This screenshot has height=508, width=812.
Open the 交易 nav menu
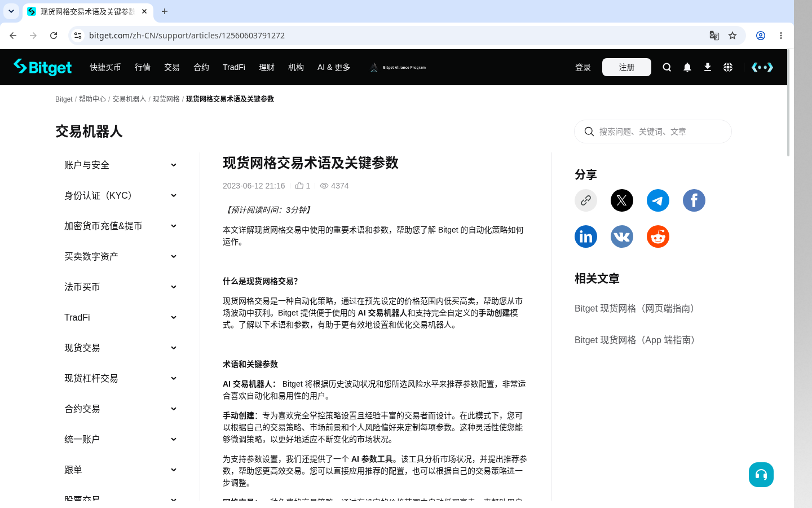pos(172,67)
